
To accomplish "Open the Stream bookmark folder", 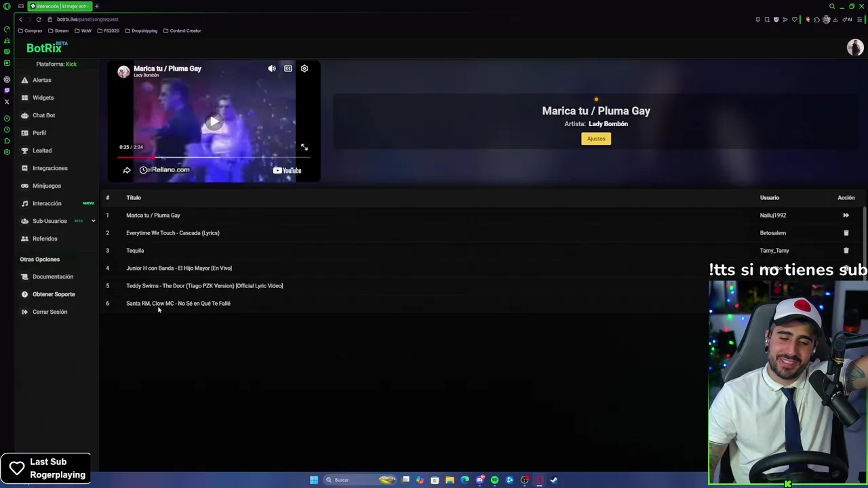I will click(x=58, y=30).
